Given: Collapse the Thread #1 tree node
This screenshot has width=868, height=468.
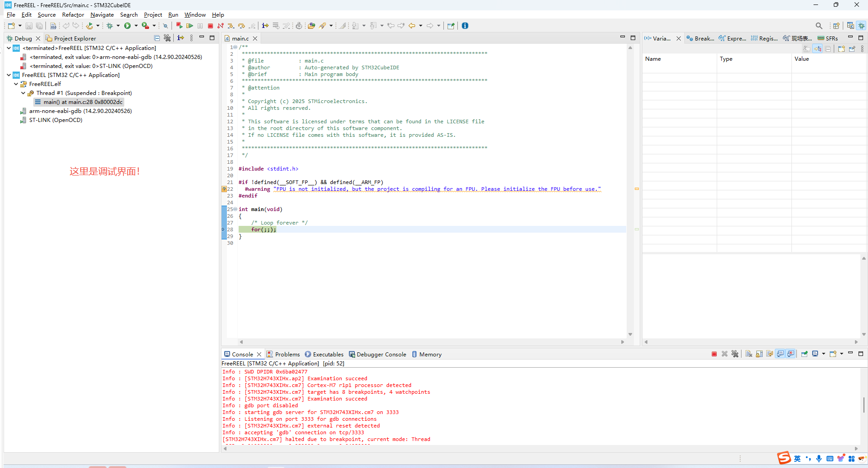Looking at the screenshot, I should (23, 93).
